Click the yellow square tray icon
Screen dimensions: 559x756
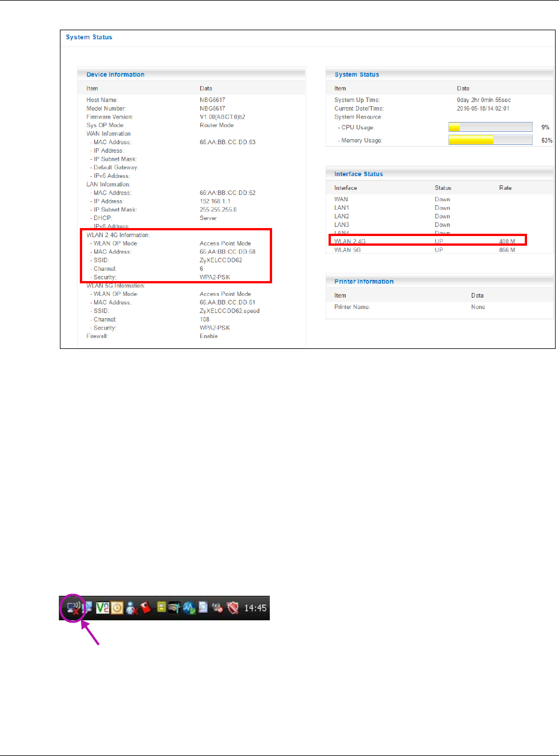162,607
